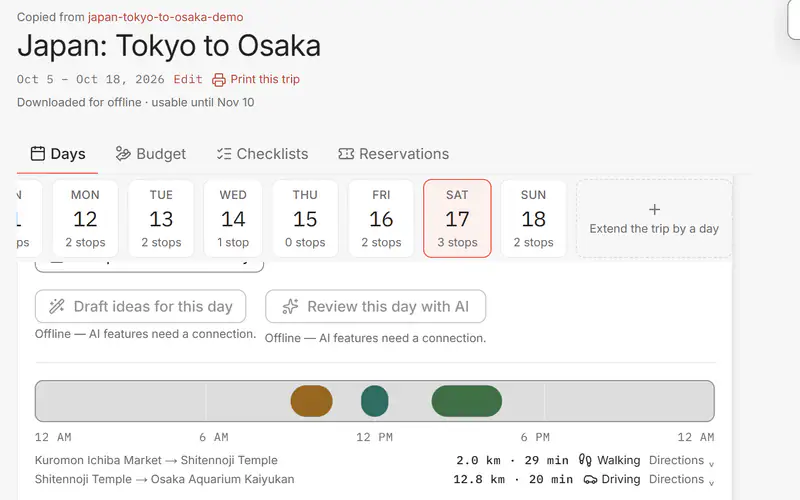Click the 6 PM timeline label
Screen dimensions: 800x500
535,437
